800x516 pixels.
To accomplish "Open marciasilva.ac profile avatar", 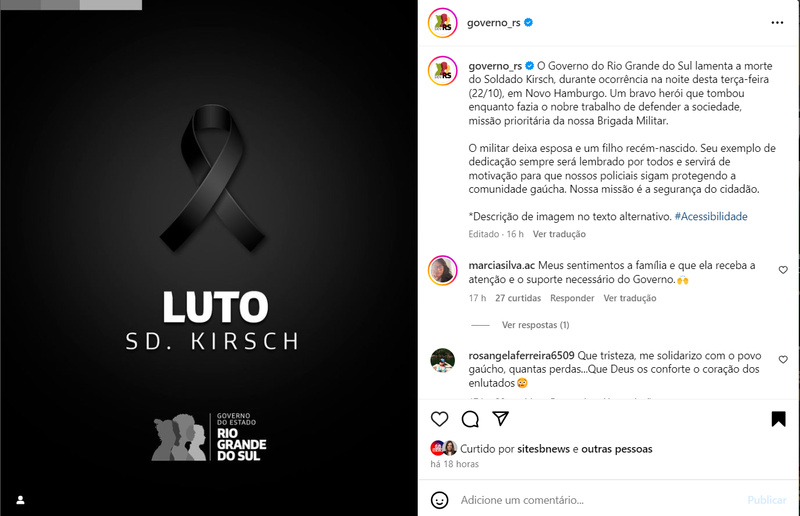I will coord(442,271).
